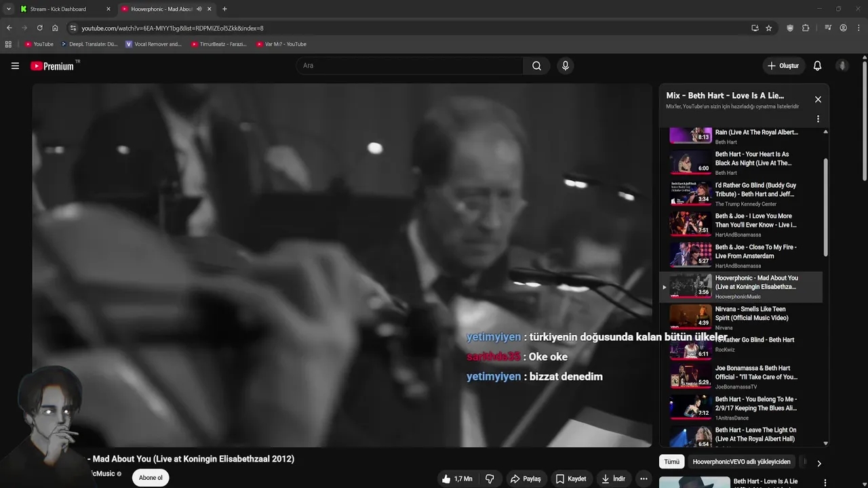The image size is (868, 488).
Task: Click the address bar URL
Action: click(x=172, y=28)
